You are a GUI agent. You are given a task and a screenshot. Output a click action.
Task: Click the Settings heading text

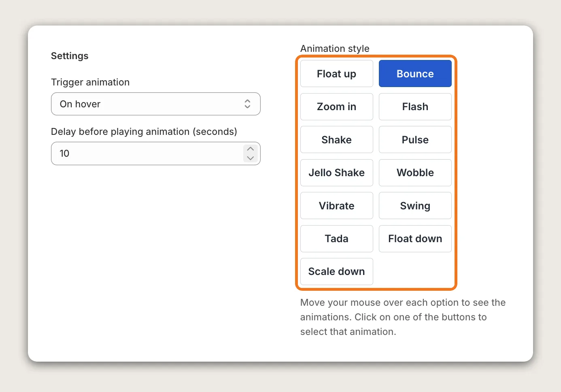pyautogui.click(x=70, y=56)
